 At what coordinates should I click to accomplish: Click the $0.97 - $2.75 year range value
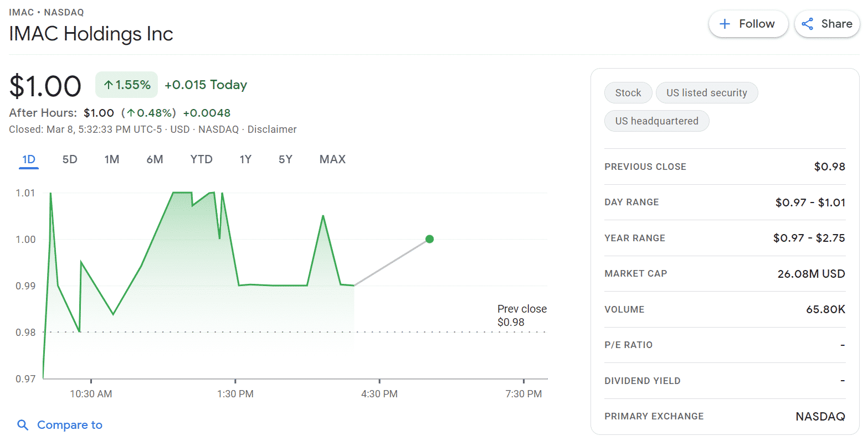click(809, 238)
